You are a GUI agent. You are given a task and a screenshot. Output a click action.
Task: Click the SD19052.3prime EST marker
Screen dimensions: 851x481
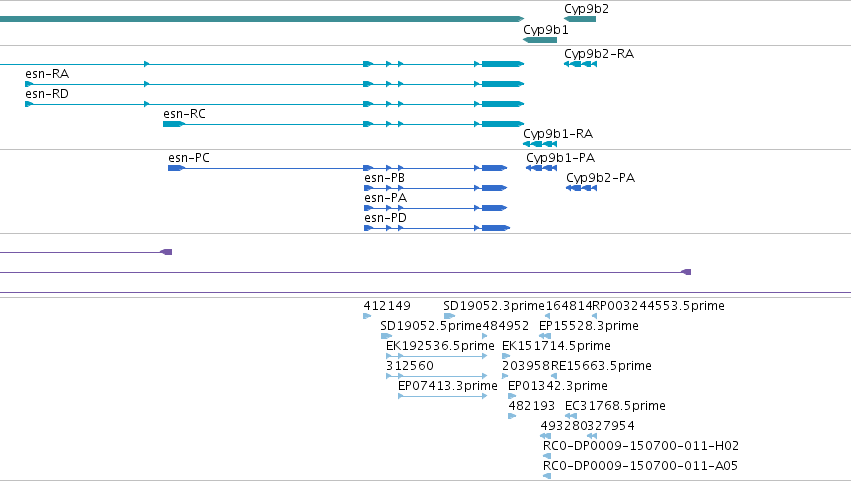click(449, 316)
